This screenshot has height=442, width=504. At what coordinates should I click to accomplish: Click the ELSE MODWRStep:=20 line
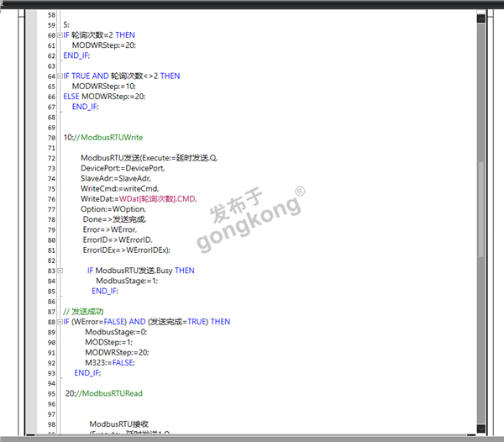(x=104, y=96)
